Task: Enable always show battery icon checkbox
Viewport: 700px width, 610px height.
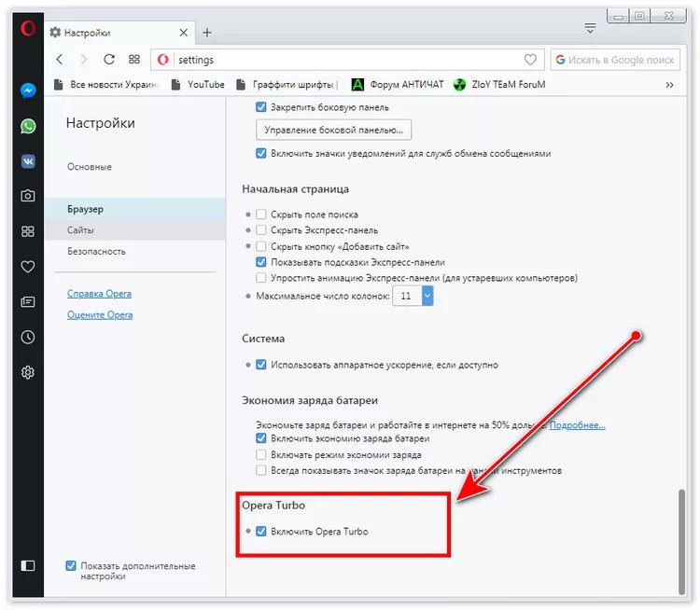Action: [261, 470]
